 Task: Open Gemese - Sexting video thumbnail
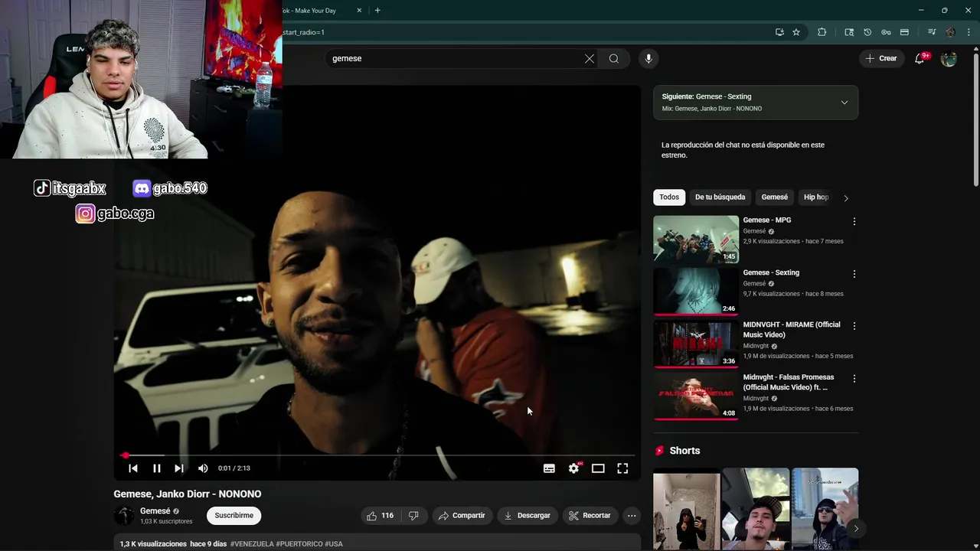(x=696, y=292)
